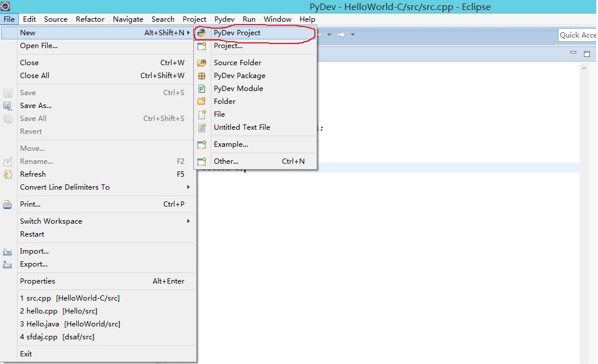The width and height of the screenshot is (598, 364).
Task: Select Move... menu entry
Action: tap(99, 149)
